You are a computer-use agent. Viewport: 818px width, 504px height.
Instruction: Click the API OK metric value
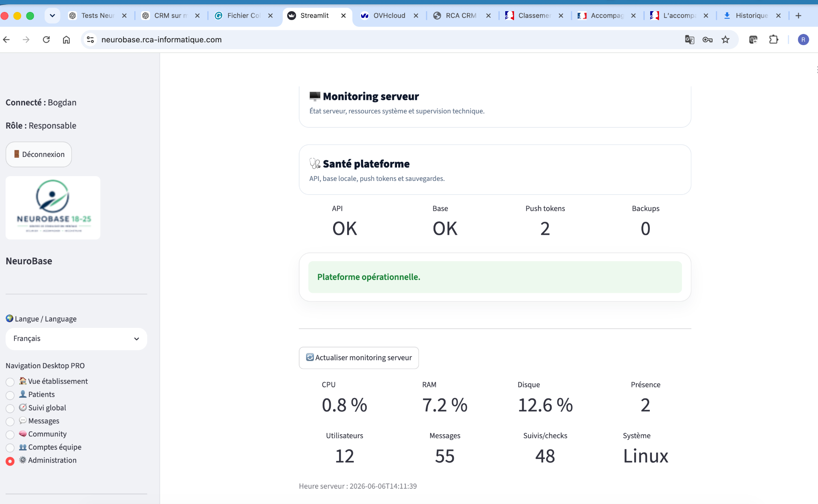pyautogui.click(x=345, y=228)
